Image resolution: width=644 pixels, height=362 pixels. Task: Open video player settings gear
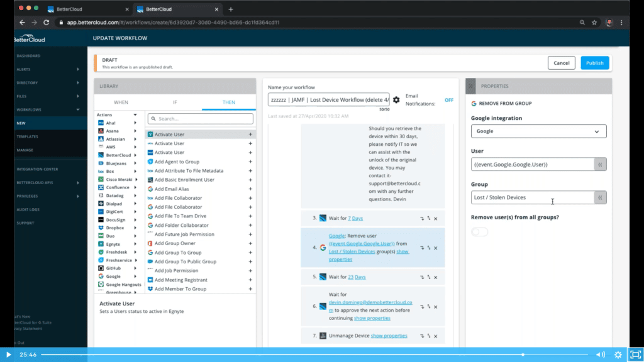point(618,354)
